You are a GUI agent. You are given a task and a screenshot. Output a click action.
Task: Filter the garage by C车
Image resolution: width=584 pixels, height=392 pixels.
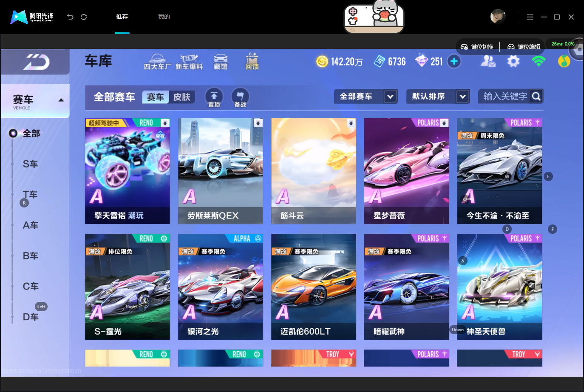click(31, 287)
